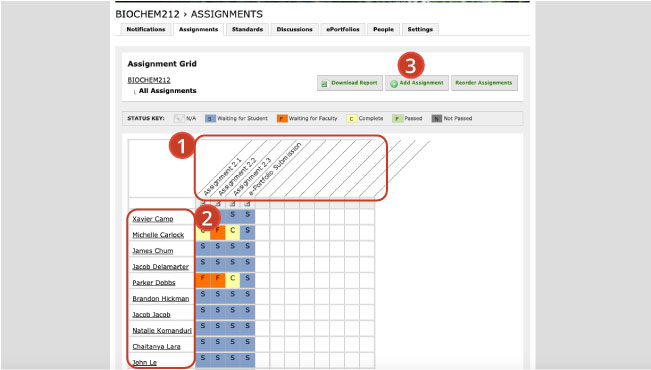The image size is (651, 370).
Task: Click the Not Passed status key icon
Action: [x=437, y=119]
